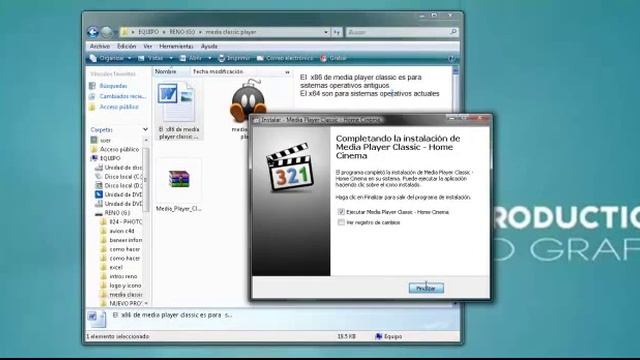Select the NUEVO PRO folder
Viewport: 640px width, 360px height.
tap(121, 303)
